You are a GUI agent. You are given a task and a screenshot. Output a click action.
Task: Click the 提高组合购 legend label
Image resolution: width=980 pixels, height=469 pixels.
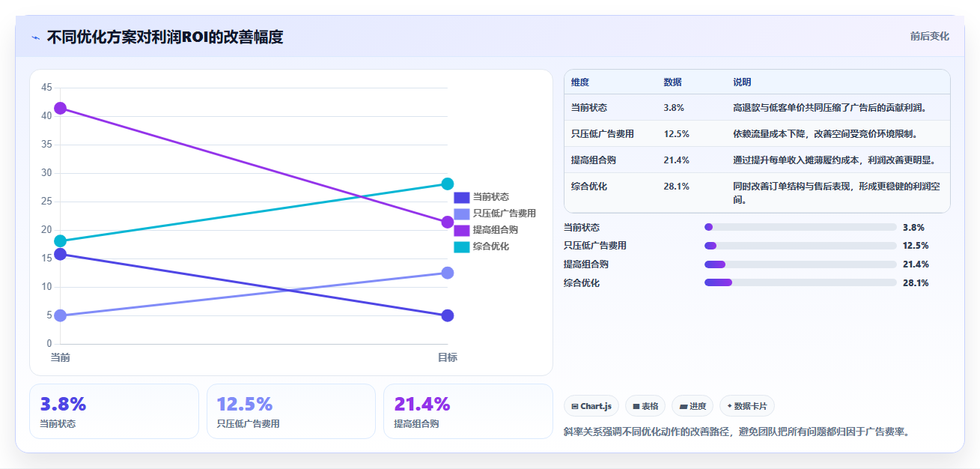496,230
